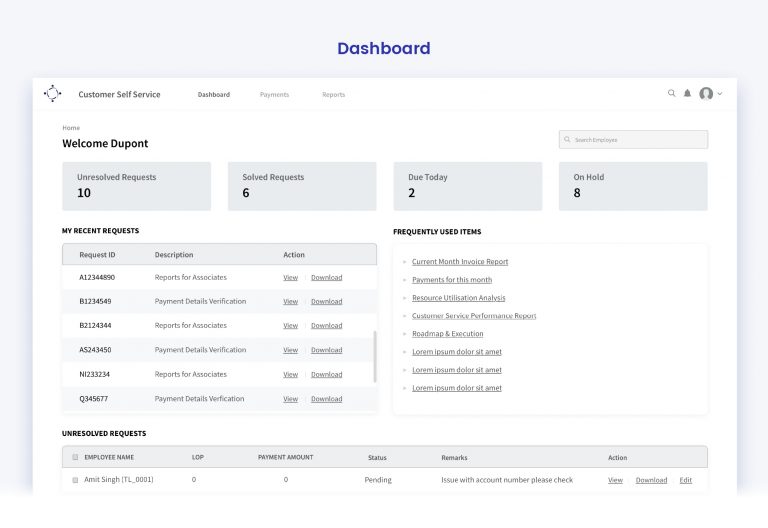Focus the Search Employee input field
Image resolution: width=768 pixels, height=528 pixels.
pos(633,140)
